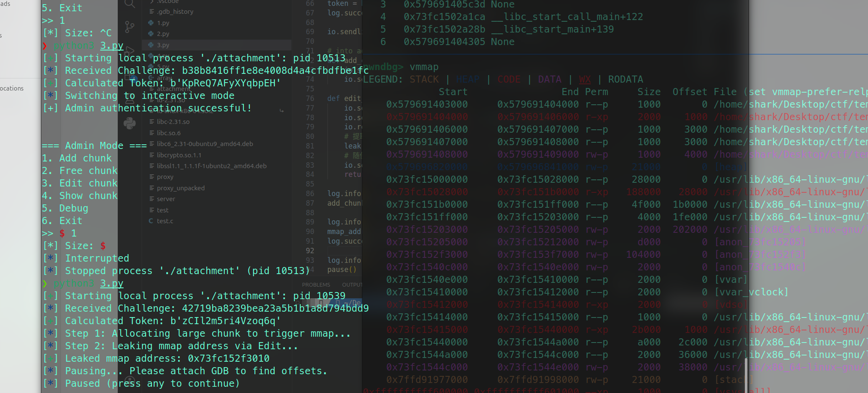This screenshot has height=393, width=868.
Task: Click end address 0x73fc153f7000 in vmmap
Action: [x=538, y=254]
